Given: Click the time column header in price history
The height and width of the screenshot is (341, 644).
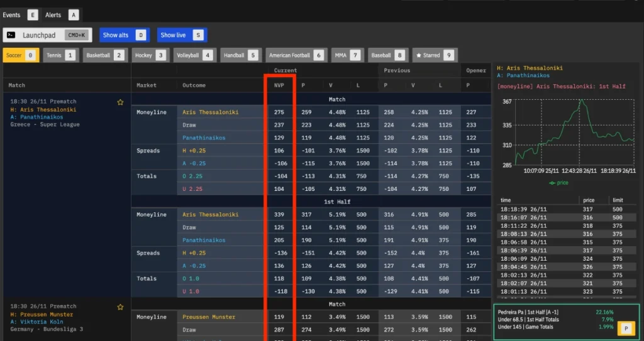Looking at the screenshot, I should (506, 200).
